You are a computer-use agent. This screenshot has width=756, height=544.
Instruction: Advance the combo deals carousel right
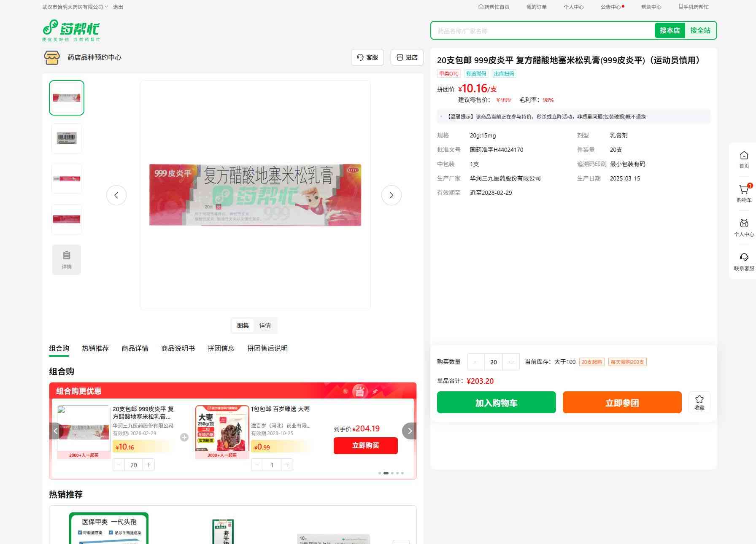[409, 431]
